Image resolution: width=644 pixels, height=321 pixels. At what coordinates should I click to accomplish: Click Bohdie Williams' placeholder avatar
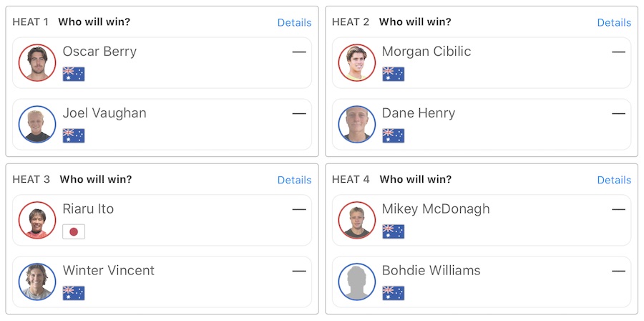coord(357,282)
